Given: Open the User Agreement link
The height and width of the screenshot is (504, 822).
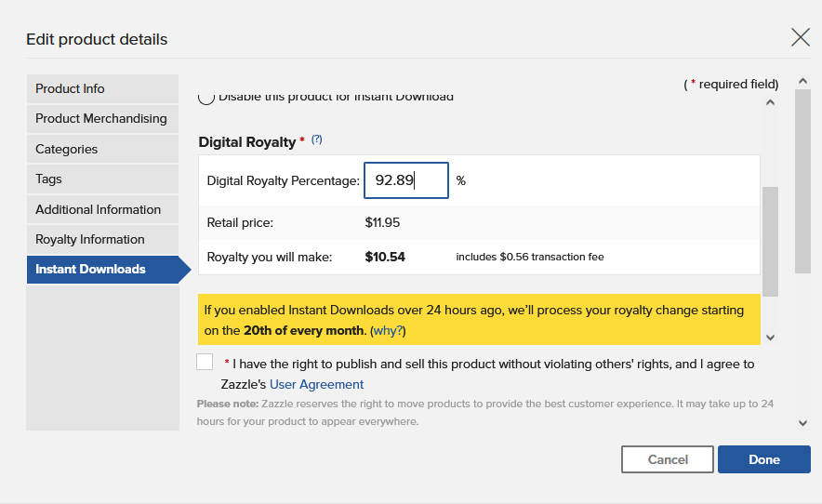Looking at the screenshot, I should [316, 384].
